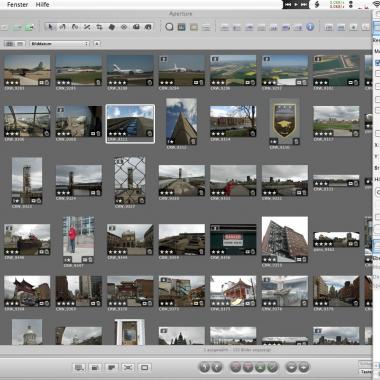
Task: Click the crossed-arrows zoom viewer button
Action: click(128, 367)
